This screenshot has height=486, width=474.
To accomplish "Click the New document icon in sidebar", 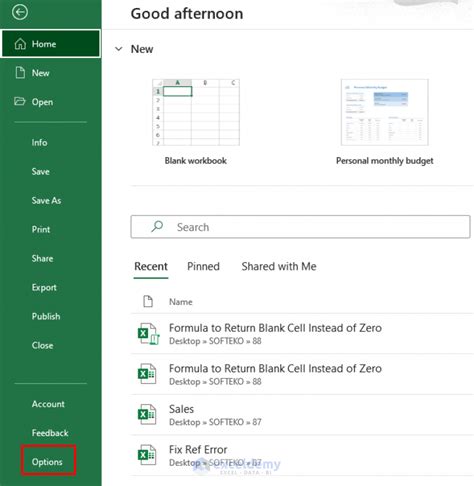I will pyautogui.click(x=20, y=73).
